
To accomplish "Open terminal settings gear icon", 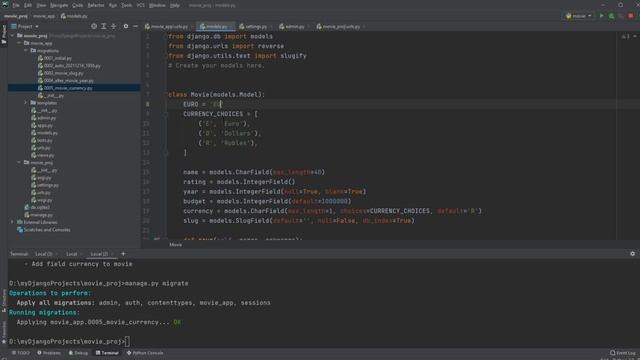I will [x=632, y=253].
